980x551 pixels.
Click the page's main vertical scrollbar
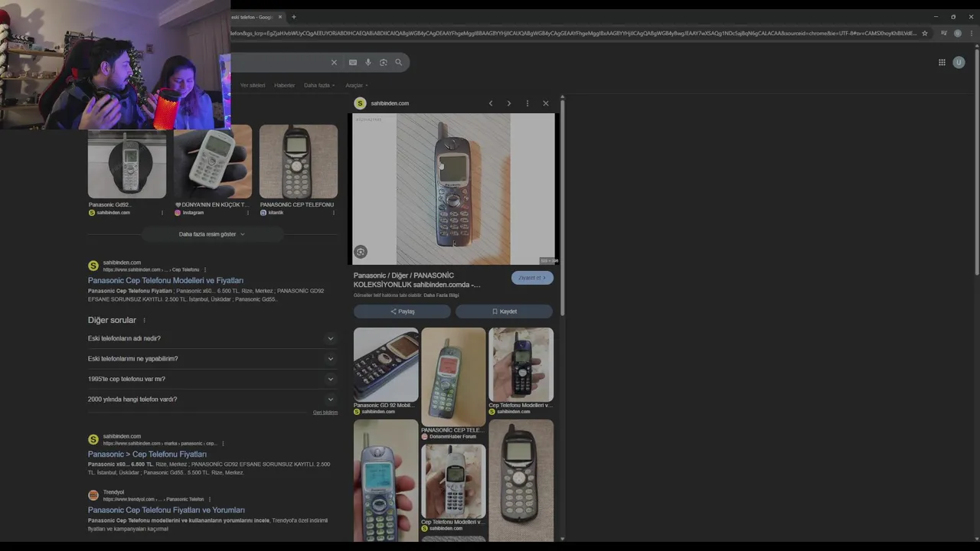click(x=977, y=161)
